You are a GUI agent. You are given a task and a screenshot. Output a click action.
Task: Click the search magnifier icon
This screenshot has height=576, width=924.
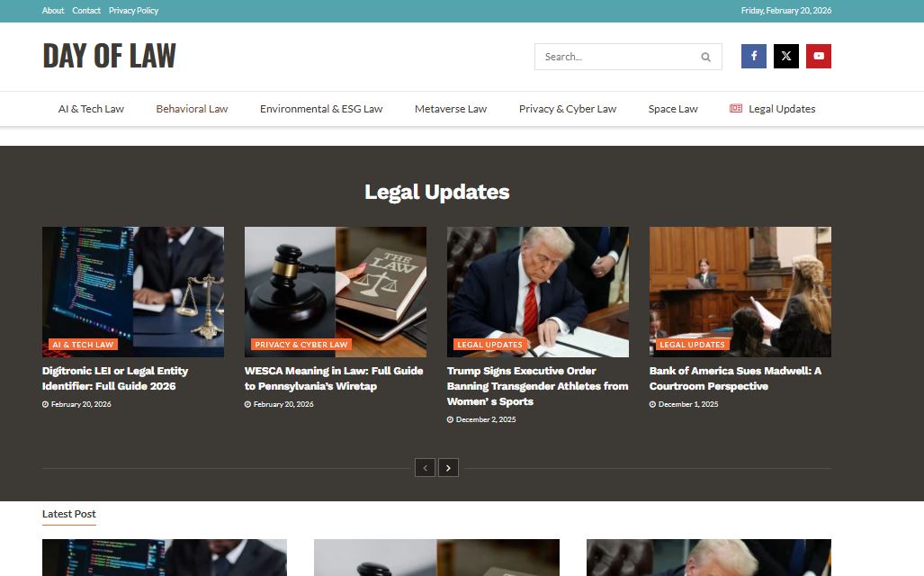click(x=705, y=57)
